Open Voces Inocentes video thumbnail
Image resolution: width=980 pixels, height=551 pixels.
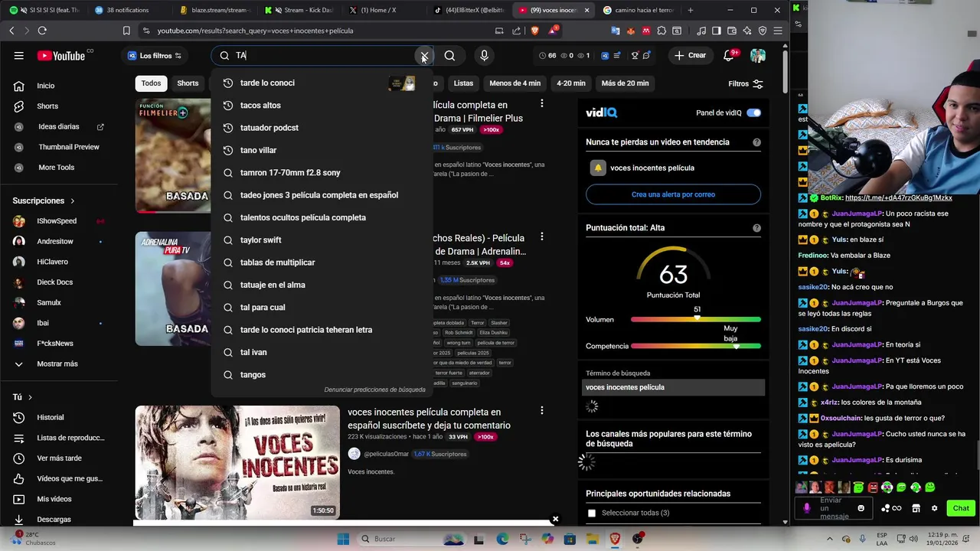point(237,462)
